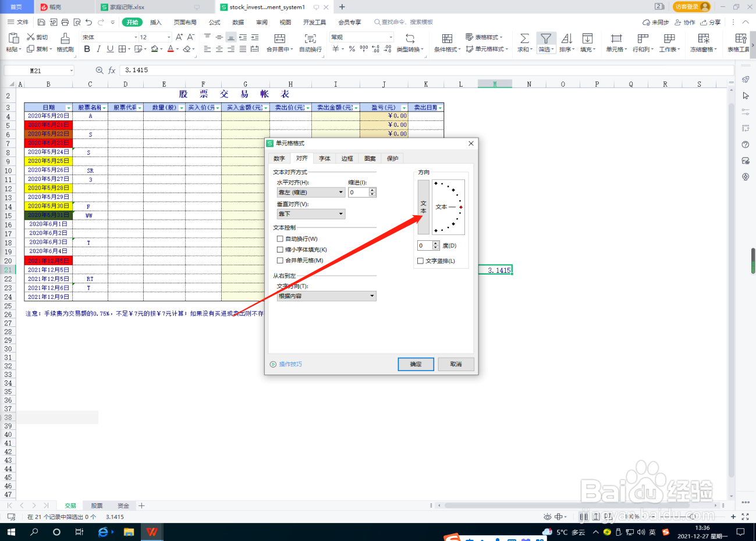Click the AutoSum (求和) sigma icon
The height and width of the screenshot is (541, 756).
[524, 38]
